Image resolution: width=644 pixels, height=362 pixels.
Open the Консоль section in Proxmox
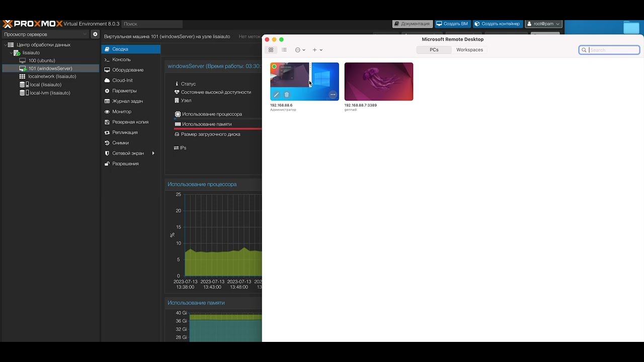(x=131, y=59)
